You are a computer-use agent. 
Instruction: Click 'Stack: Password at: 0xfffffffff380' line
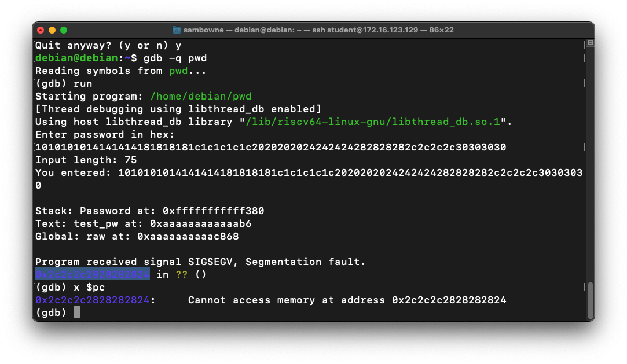tap(149, 211)
